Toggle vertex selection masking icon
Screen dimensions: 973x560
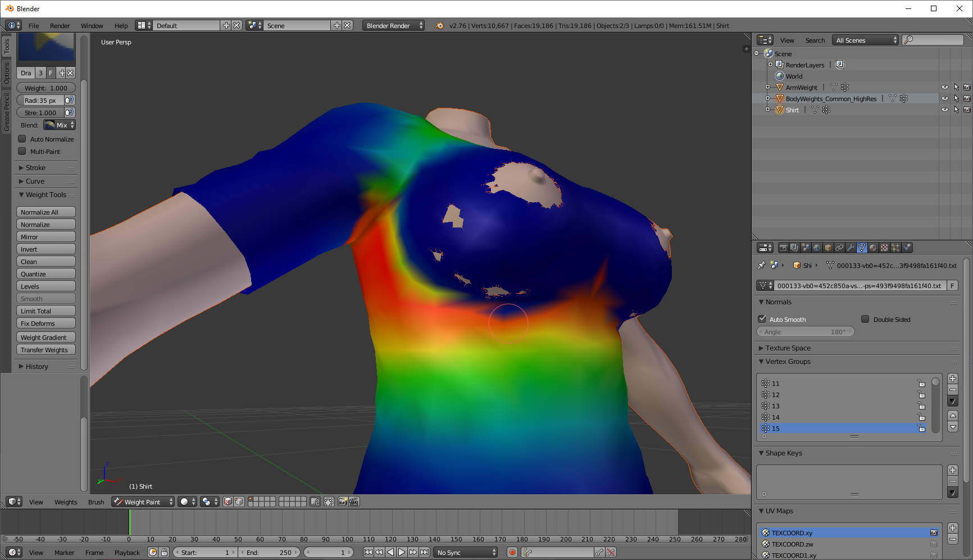point(239,502)
